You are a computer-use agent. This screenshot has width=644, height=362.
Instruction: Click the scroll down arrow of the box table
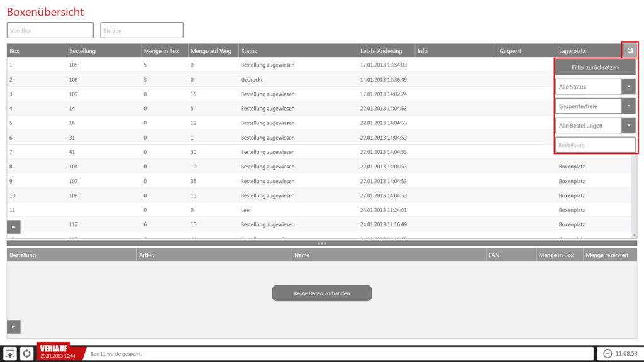(x=634, y=235)
